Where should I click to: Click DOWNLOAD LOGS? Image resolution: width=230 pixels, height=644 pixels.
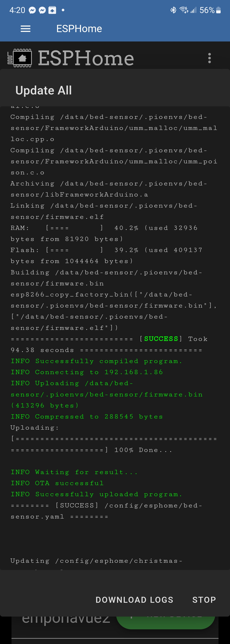pyautogui.click(x=134, y=600)
